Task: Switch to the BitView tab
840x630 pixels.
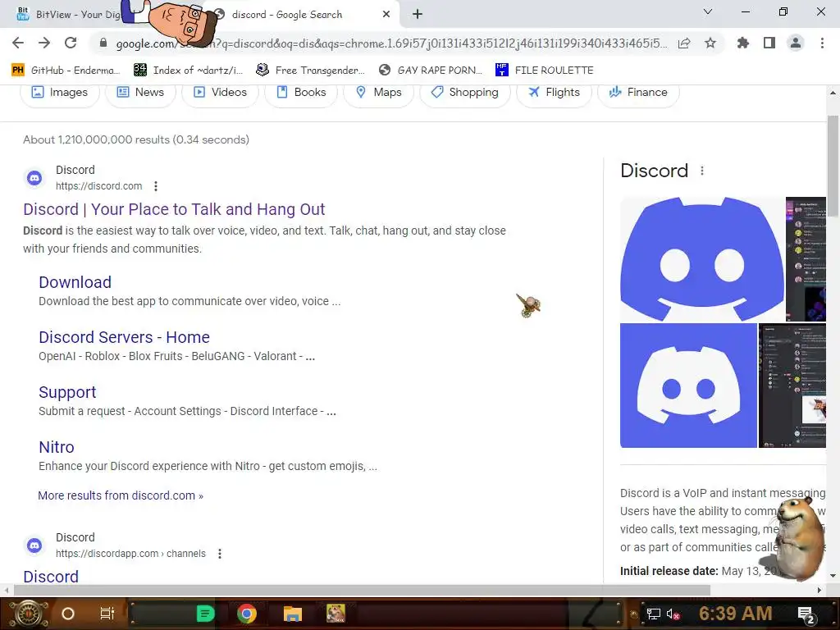Action: (x=69, y=15)
